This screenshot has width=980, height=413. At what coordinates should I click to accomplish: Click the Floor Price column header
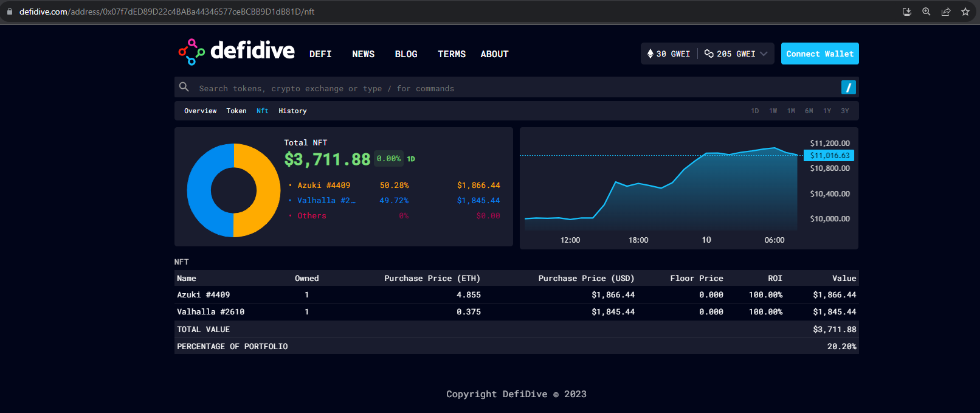pos(697,279)
